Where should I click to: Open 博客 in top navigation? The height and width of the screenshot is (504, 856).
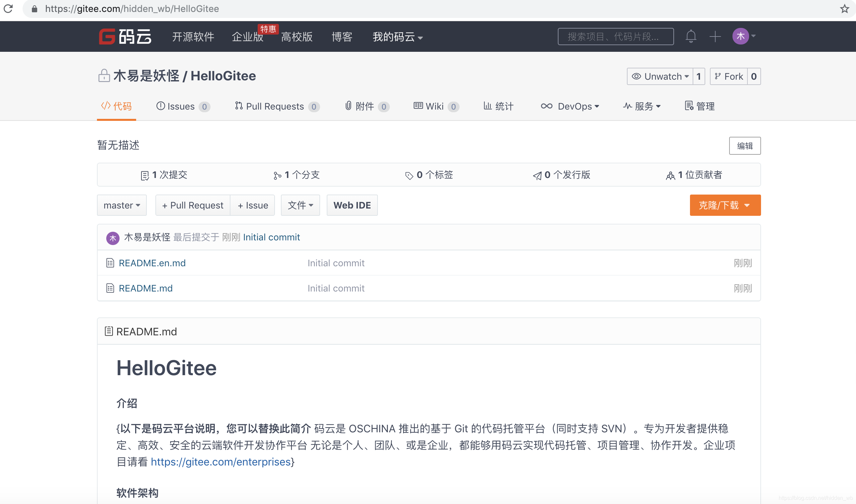click(342, 37)
